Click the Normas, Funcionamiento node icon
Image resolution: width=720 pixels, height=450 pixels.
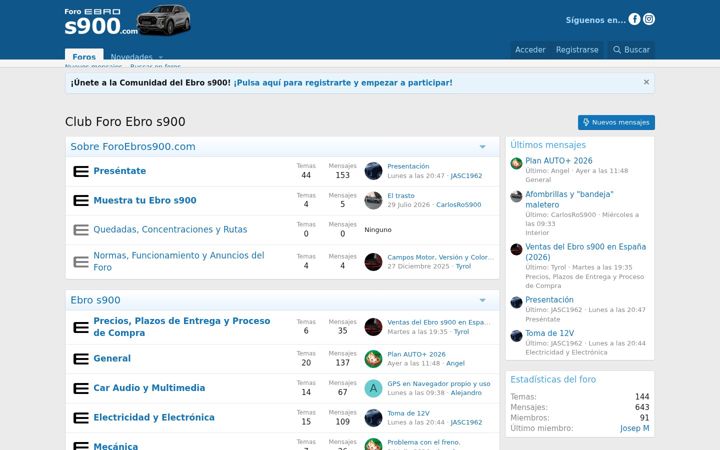pyautogui.click(x=81, y=262)
